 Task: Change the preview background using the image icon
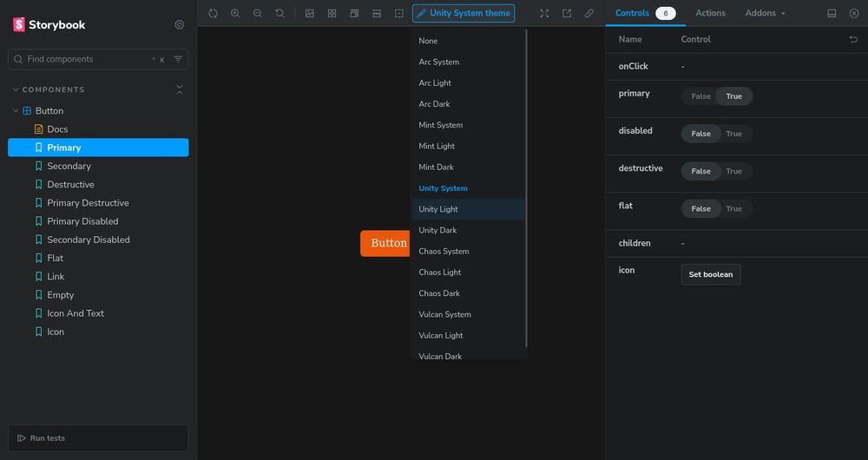tap(310, 13)
